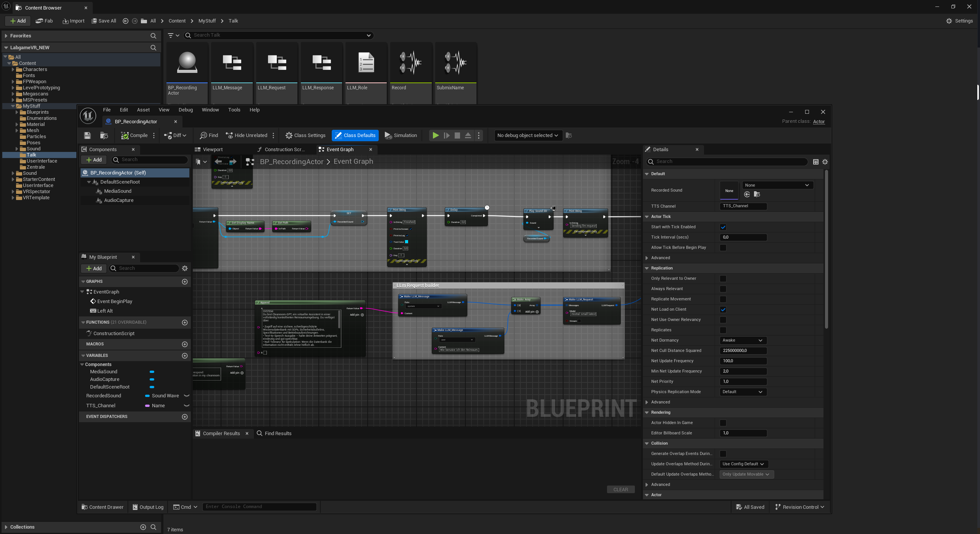
Task: Click add new variable plus icon
Action: 185,355
